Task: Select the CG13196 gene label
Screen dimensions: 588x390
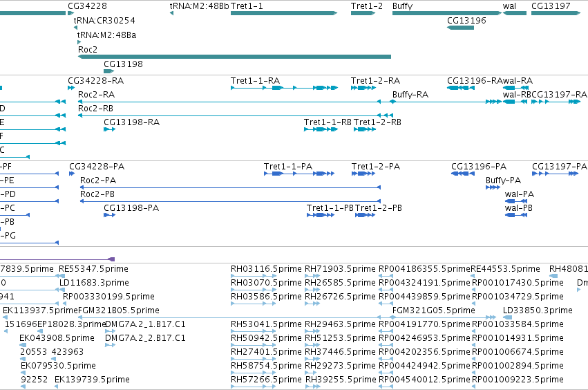Action: point(466,21)
